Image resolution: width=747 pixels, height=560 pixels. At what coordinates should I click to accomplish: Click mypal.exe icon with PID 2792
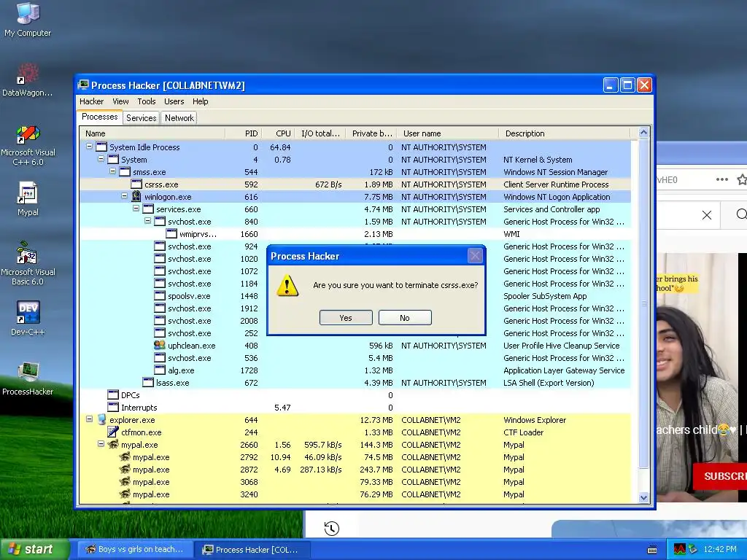[x=125, y=456]
